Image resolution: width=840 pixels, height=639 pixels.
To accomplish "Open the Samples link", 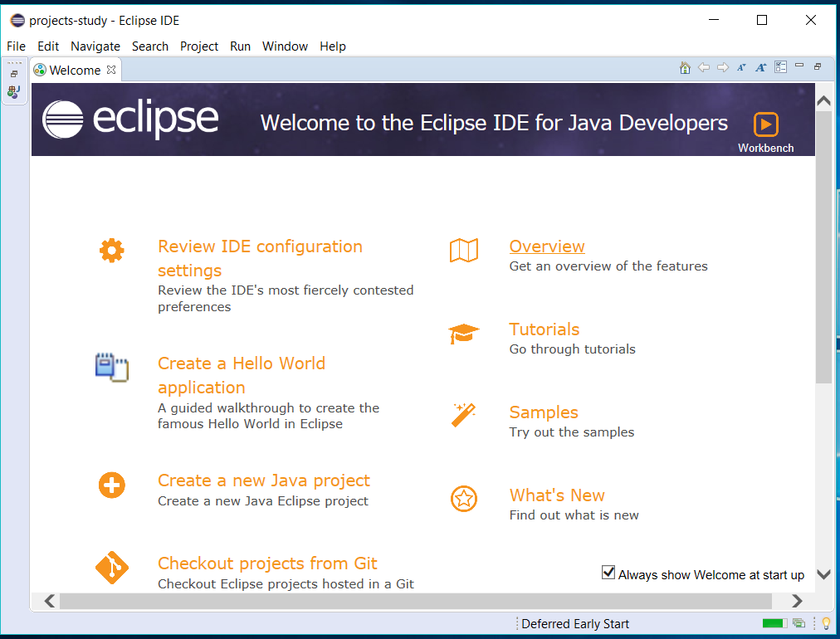I will click(x=544, y=412).
